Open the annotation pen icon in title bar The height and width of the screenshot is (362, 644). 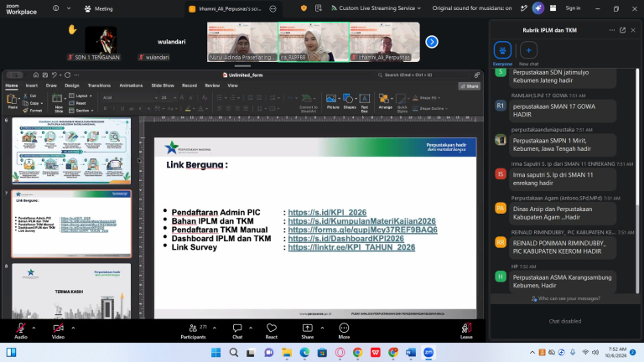pyautogui.click(x=523, y=8)
